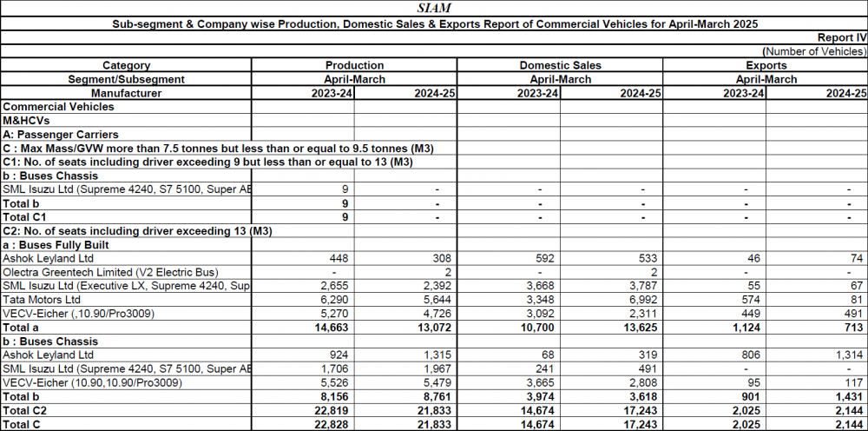Image resolution: width=868 pixels, height=431 pixels.
Task: Select the VECV-Eicher chassis domestic sales 2,808
Action: point(643,382)
